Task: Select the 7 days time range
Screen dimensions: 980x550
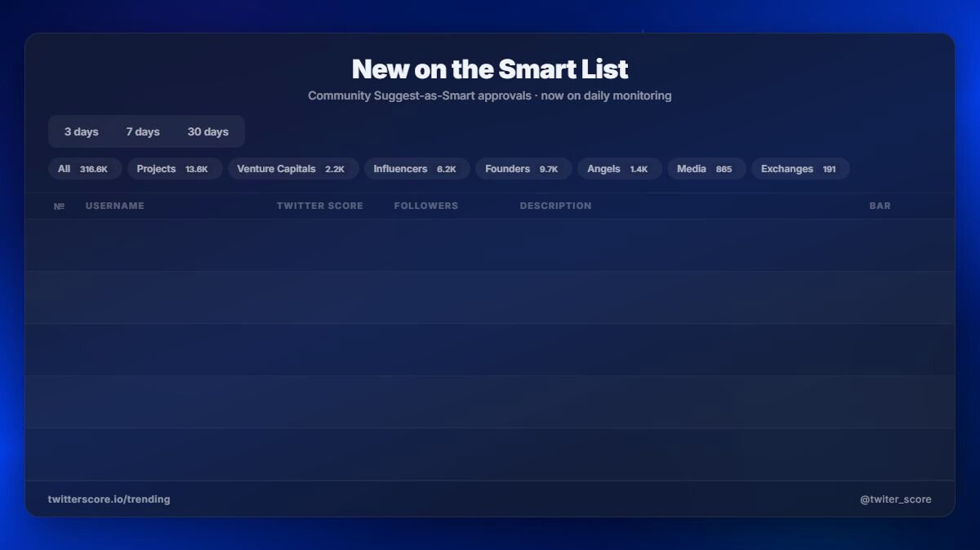Action: click(143, 131)
